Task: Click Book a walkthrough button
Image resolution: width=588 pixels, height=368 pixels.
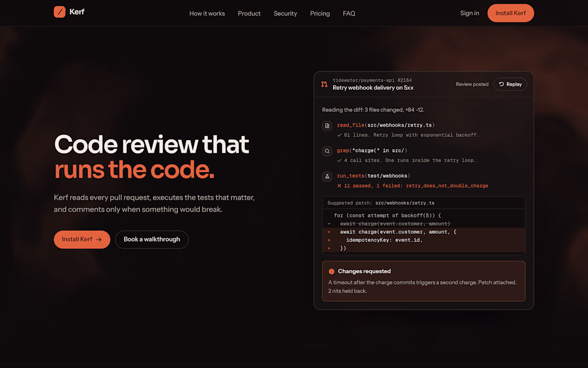Action: tap(152, 239)
